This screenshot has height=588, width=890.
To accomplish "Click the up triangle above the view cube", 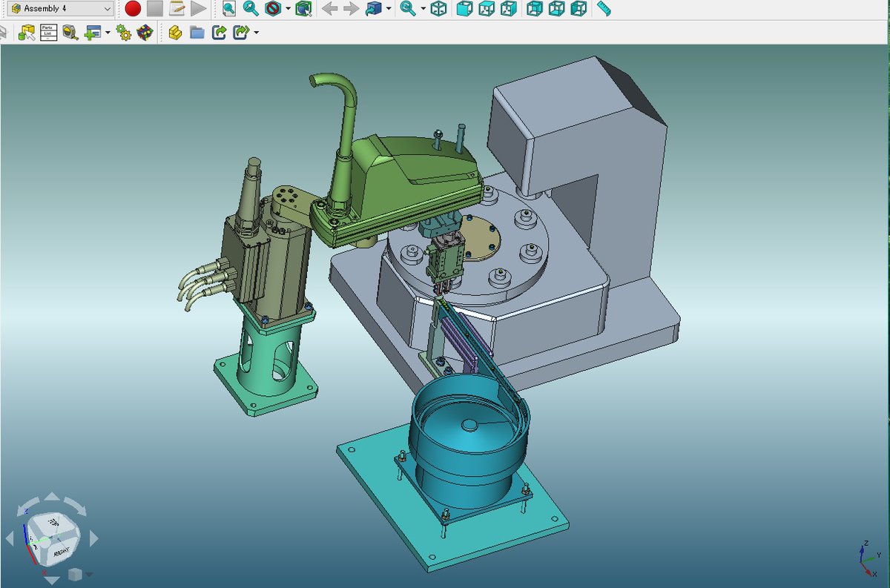I will [52, 497].
